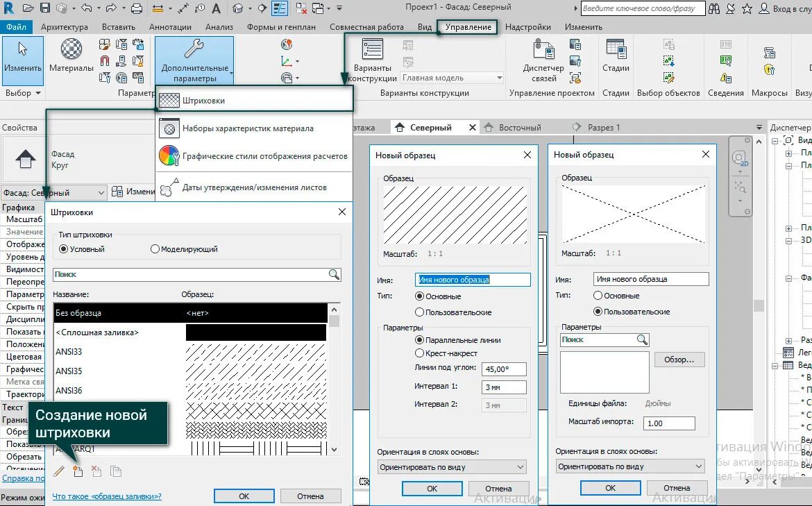This screenshot has height=506, width=812.
Task: Click the Обзор... browse button
Action: [679, 360]
